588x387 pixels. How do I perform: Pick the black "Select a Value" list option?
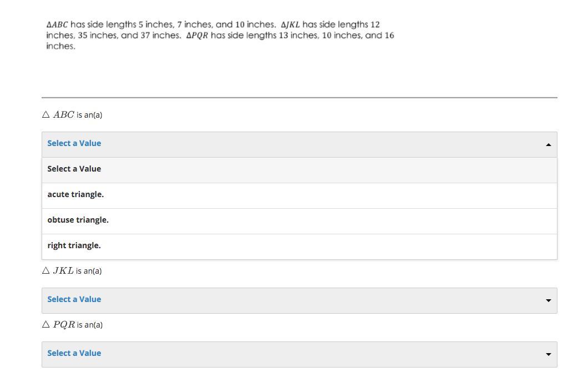pyautogui.click(x=74, y=169)
